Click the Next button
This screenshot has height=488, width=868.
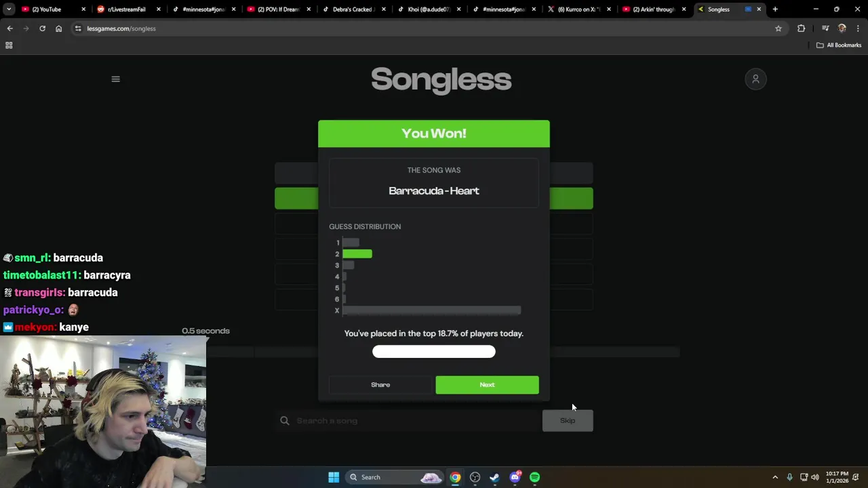point(487,385)
